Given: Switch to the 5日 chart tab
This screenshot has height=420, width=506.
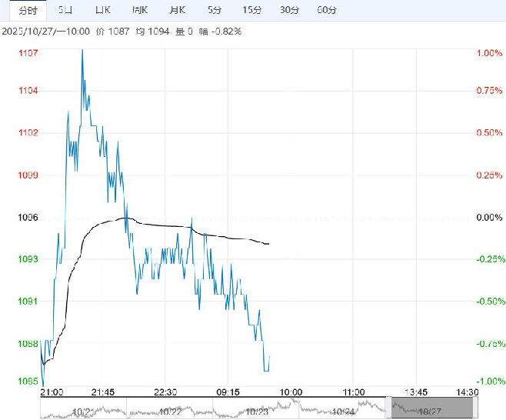Looking at the screenshot, I should tap(66, 10).
